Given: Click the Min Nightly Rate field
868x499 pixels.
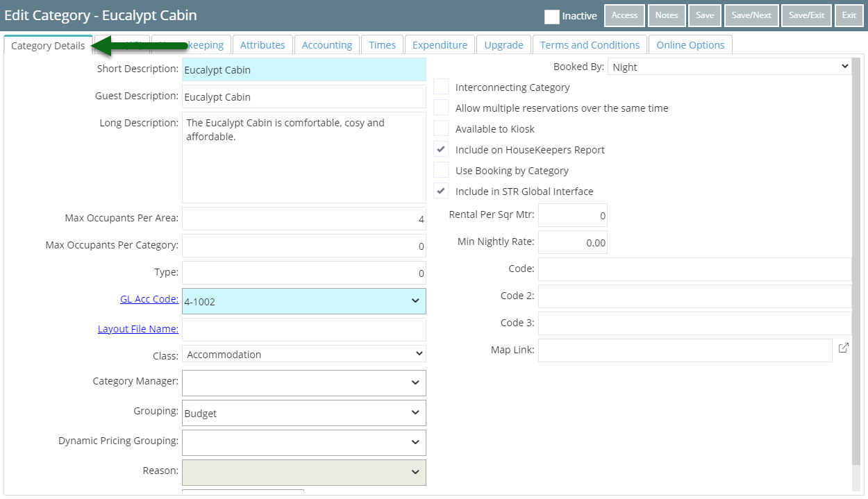Looking at the screenshot, I should coord(573,242).
